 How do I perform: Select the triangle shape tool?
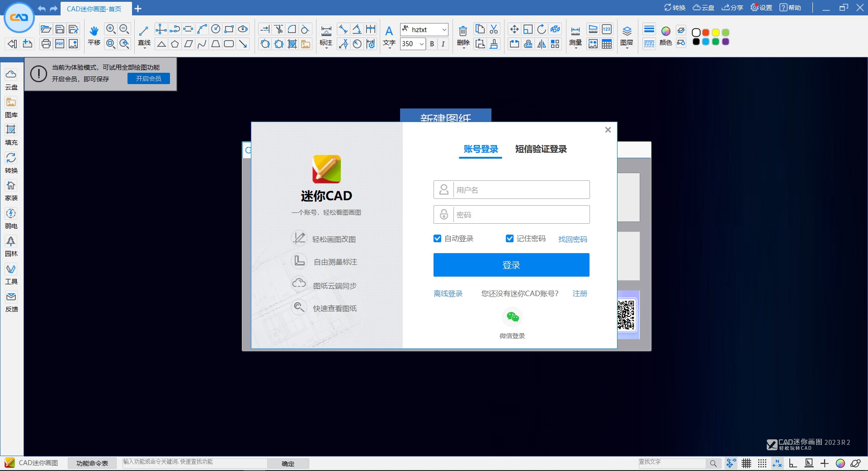click(161, 44)
